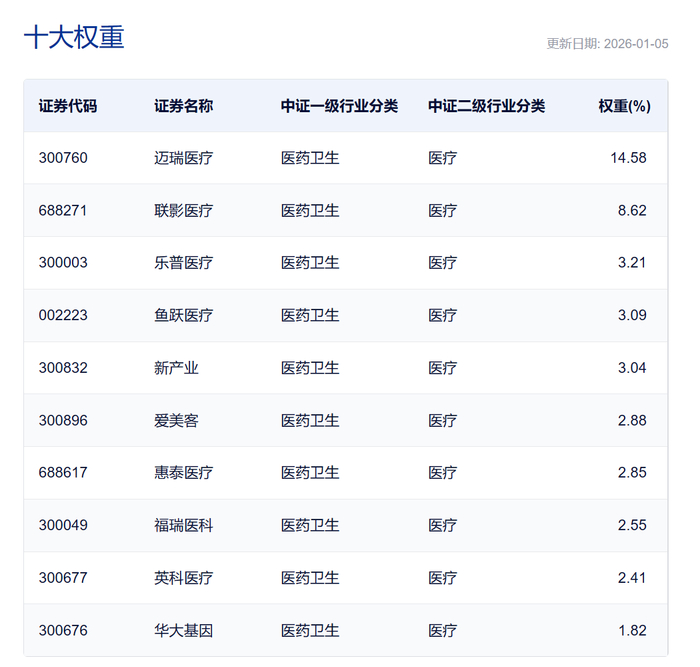Image resolution: width=700 pixels, height=667 pixels.
Task: Click 医药卫生 in the 迈瑞医疗 row
Action: point(310,158)
